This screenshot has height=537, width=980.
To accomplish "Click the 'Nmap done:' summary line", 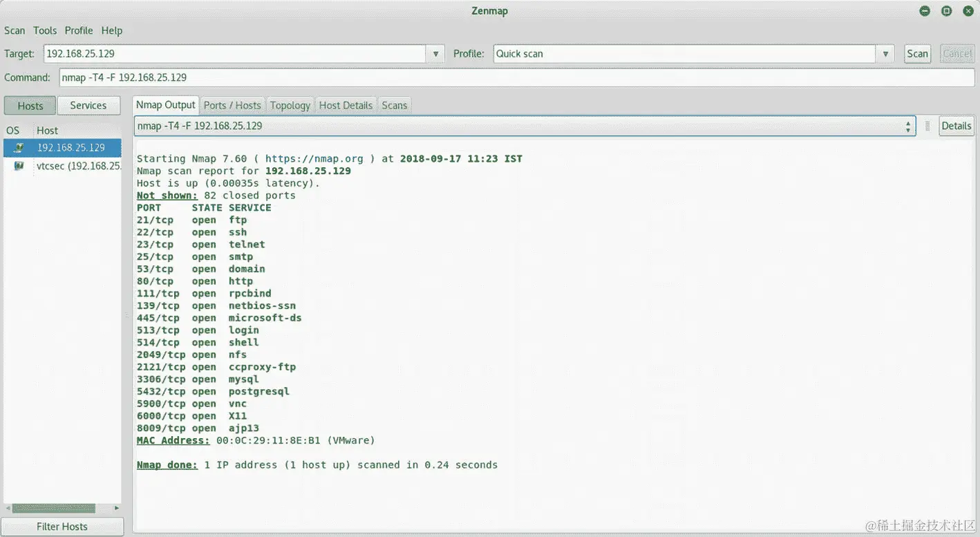I will point(317,465).
